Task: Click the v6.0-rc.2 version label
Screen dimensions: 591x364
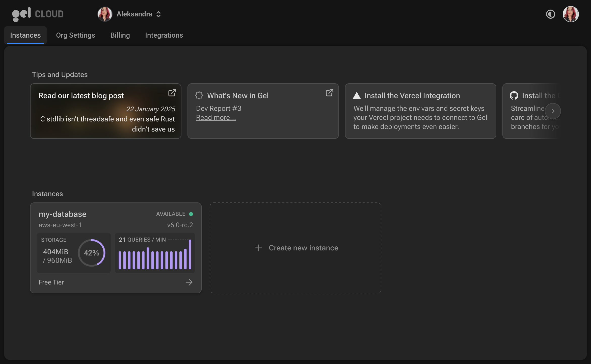Action: (x=180, y=225)
